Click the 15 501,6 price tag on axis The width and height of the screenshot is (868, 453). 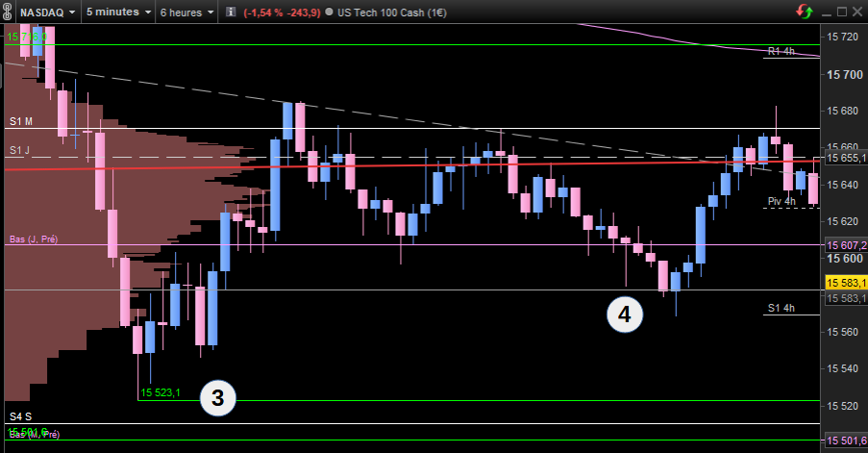[846, 440]
